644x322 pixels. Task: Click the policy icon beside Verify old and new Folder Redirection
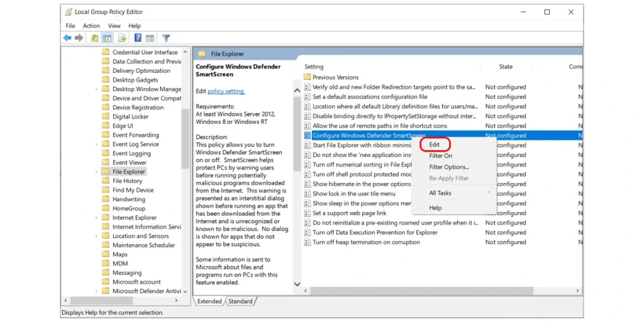click(307, 87)
